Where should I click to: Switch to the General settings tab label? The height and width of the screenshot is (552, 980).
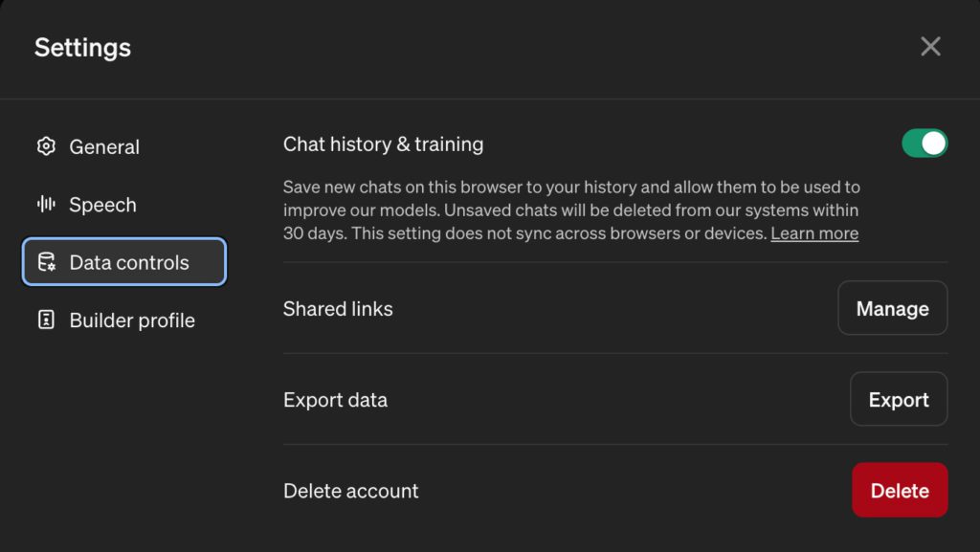coord(104,147)
